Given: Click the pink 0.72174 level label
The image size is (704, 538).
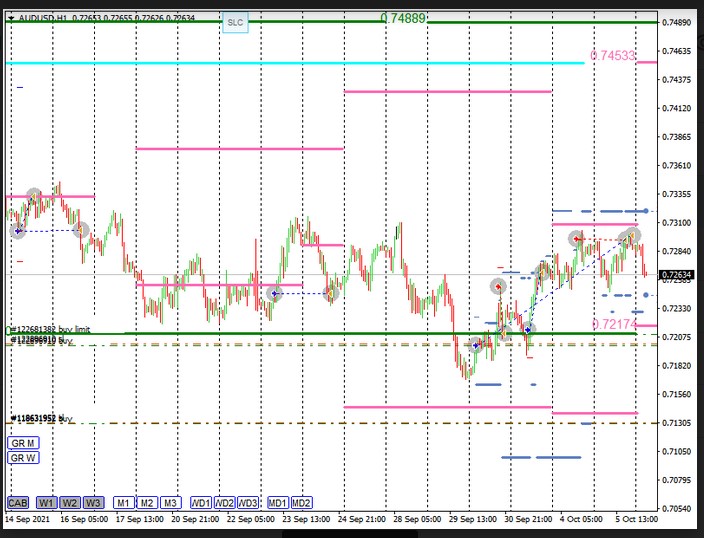Looking at the screenshot, I should (x=613, y=324).
